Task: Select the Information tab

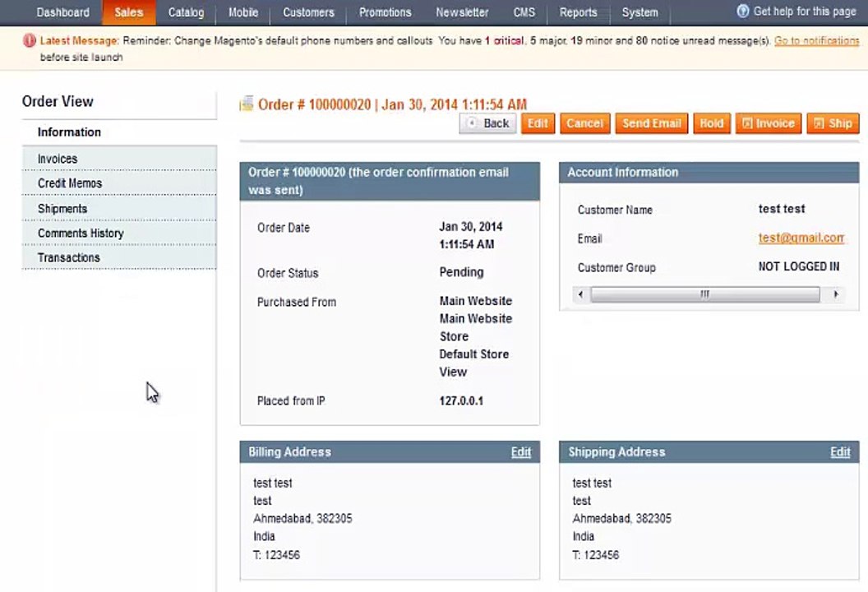Action: pyautogui.click(x=119, y=132)
